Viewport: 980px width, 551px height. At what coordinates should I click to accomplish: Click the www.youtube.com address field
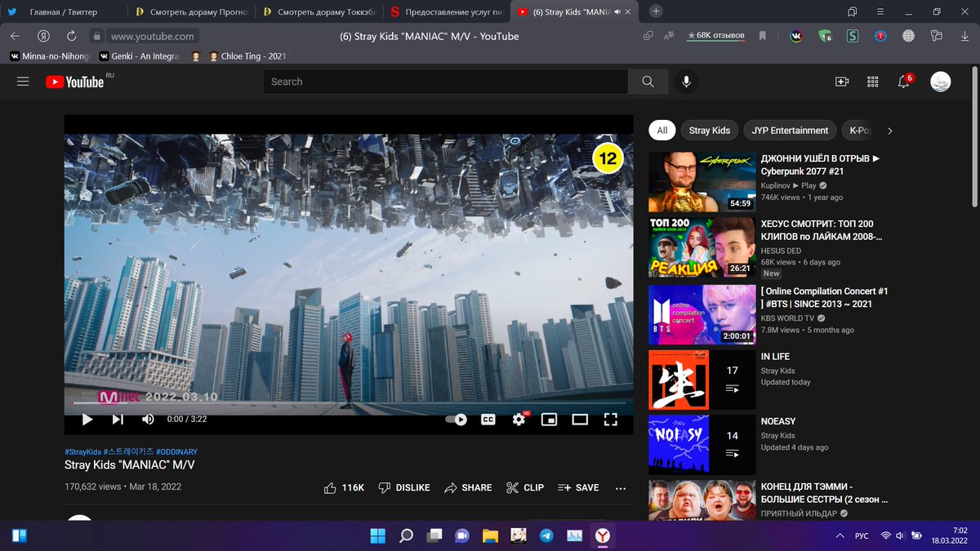point(152,36)
